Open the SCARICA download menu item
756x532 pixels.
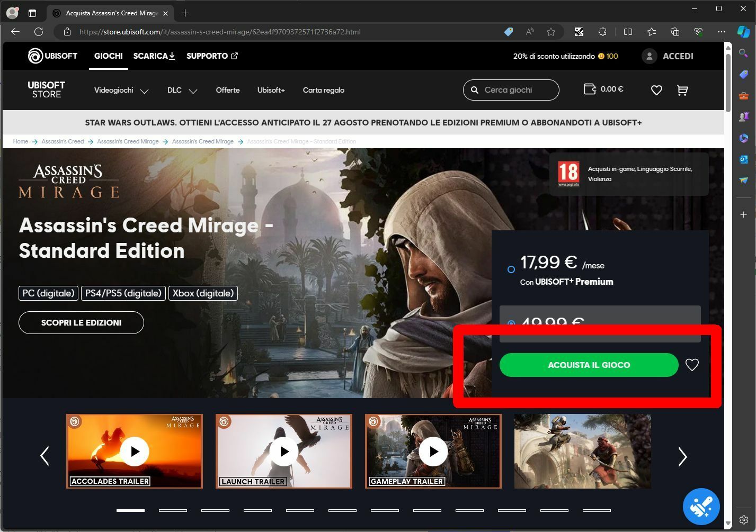(154, 56)
